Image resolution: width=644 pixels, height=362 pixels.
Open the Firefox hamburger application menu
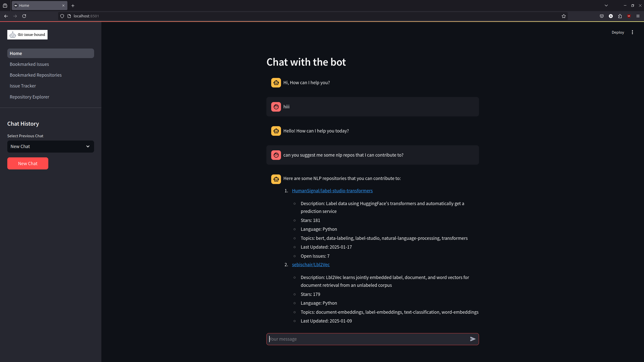pyautogui.click(x=638, y=16)
